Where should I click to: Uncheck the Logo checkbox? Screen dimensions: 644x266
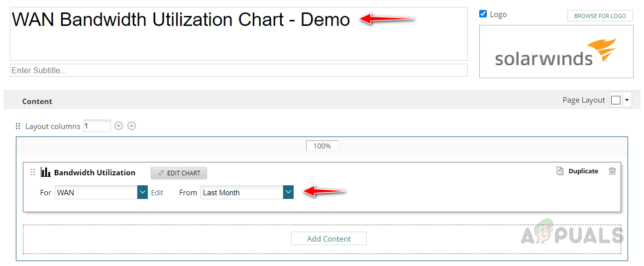coord(483,14)
